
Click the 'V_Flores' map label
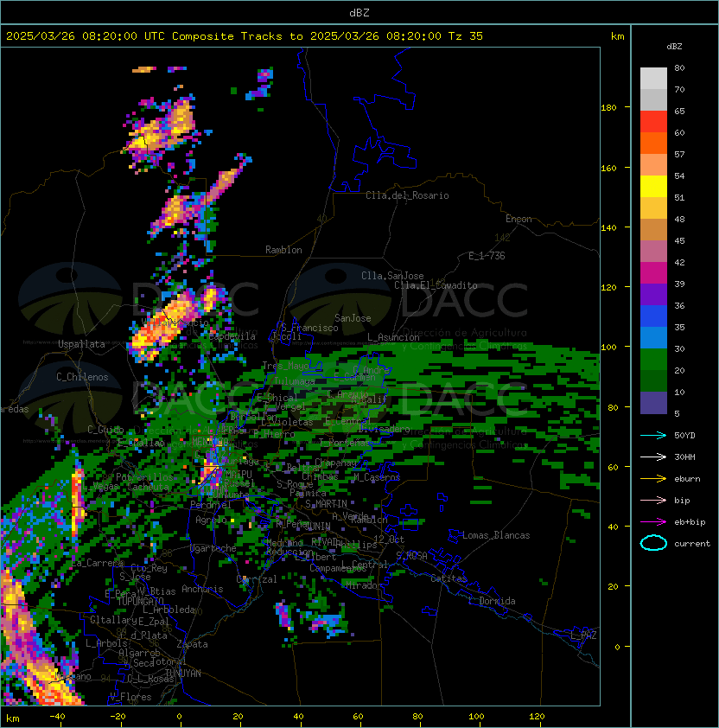pos(130,697)
